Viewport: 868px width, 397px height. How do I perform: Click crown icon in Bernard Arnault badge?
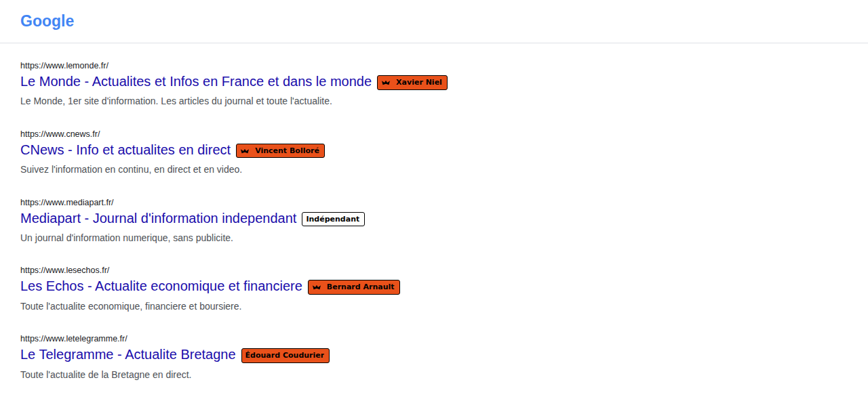(317, 287)
